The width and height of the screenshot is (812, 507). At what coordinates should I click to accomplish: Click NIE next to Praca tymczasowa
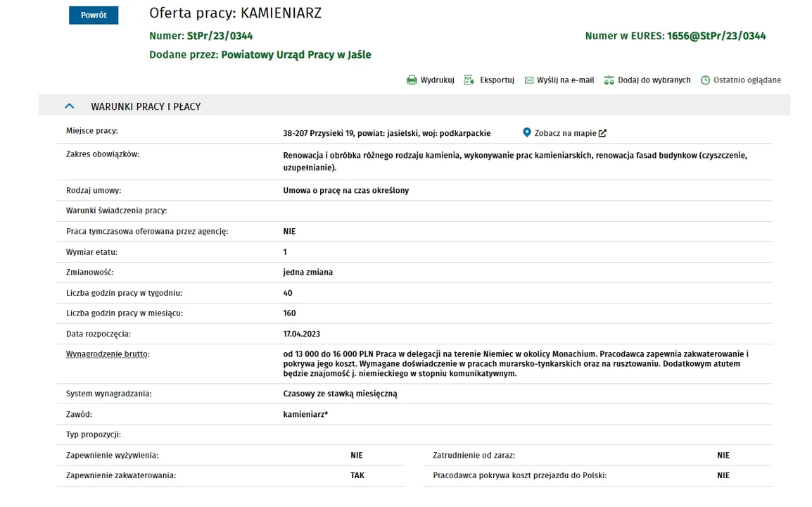[x=289, y=231]
